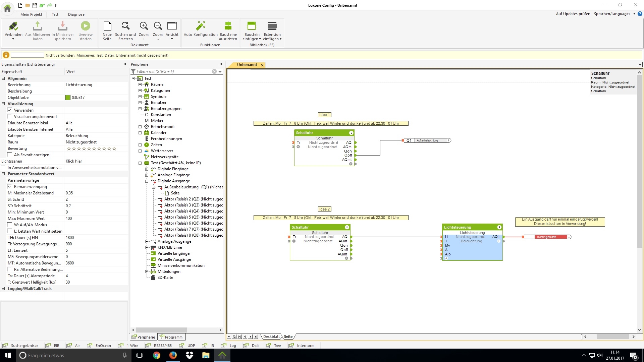Switch to the Diagnose ribbon tab
The width and height of the screenshot is (644, 362).
point(76,14)
